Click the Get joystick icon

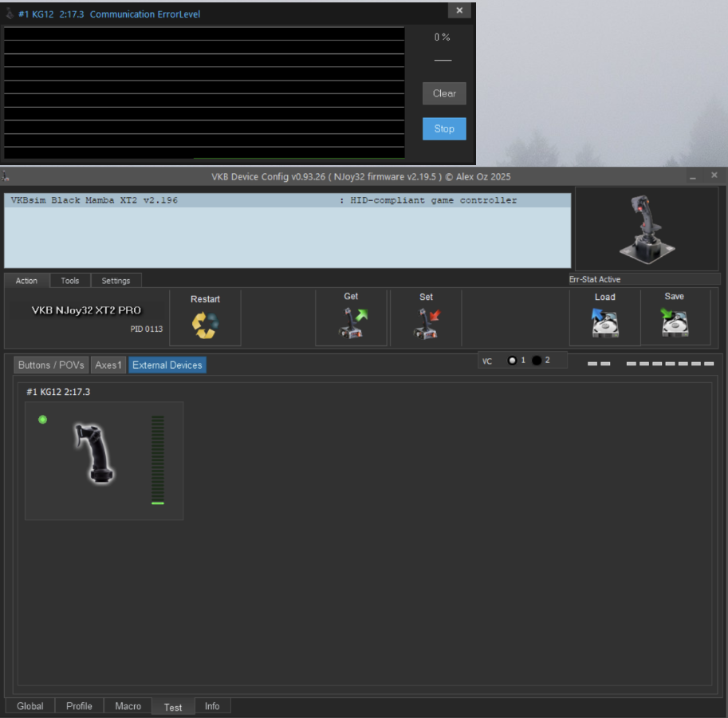click(352, 323)
